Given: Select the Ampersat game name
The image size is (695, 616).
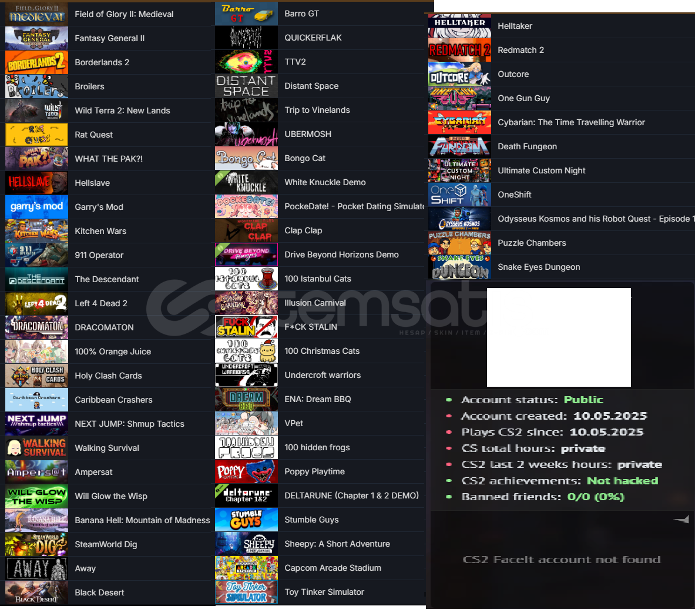Looking at the screenshot, I should tap(93, 472).
